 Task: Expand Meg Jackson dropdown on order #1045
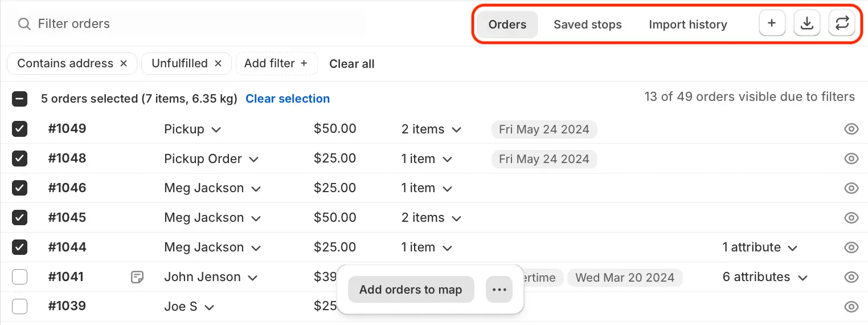[256, 218]
